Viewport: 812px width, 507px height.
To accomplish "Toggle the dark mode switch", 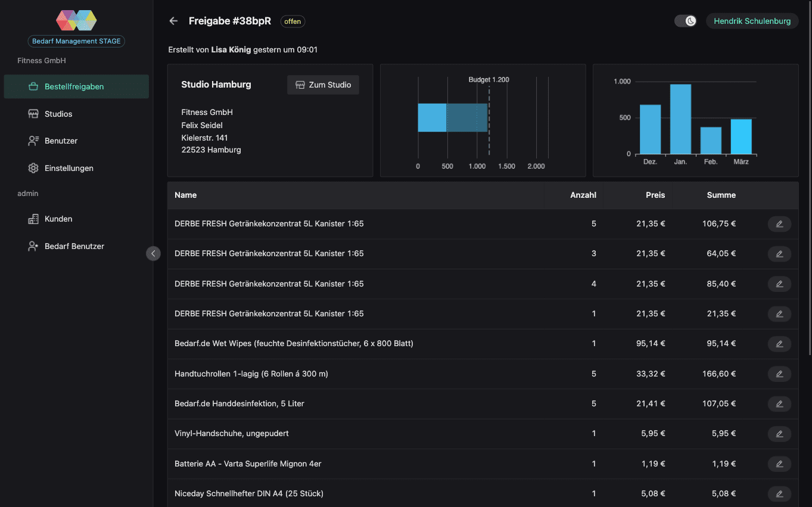I will click(686, 21).
